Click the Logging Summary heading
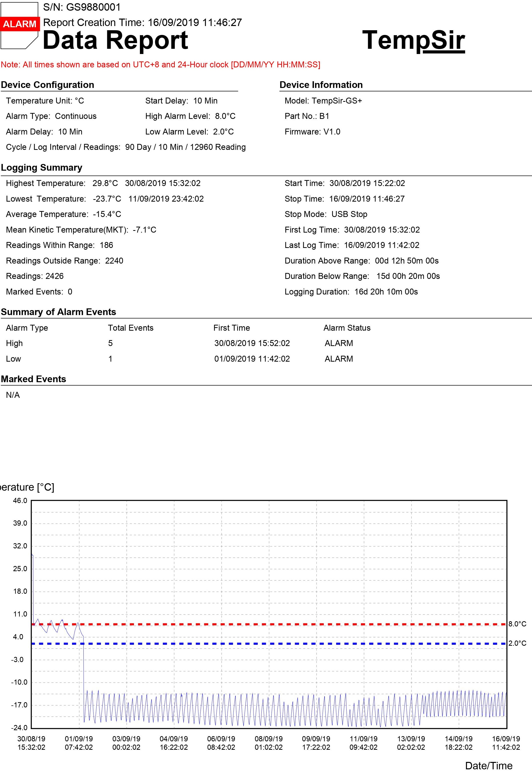 [42, 167]
